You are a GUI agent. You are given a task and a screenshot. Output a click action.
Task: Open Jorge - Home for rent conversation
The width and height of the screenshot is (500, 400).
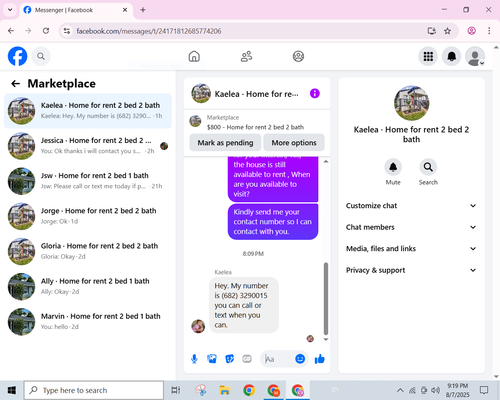click(x=88, y=216)
